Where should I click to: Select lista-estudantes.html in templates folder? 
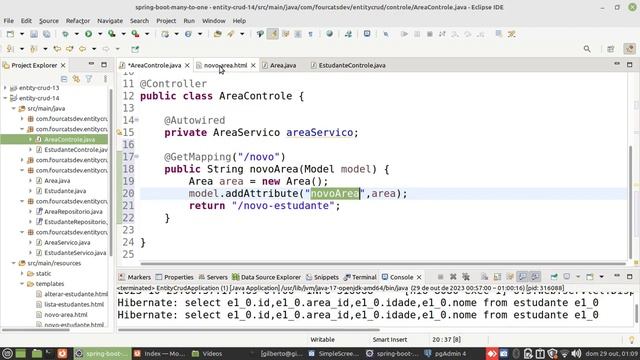tap(74, 304)
